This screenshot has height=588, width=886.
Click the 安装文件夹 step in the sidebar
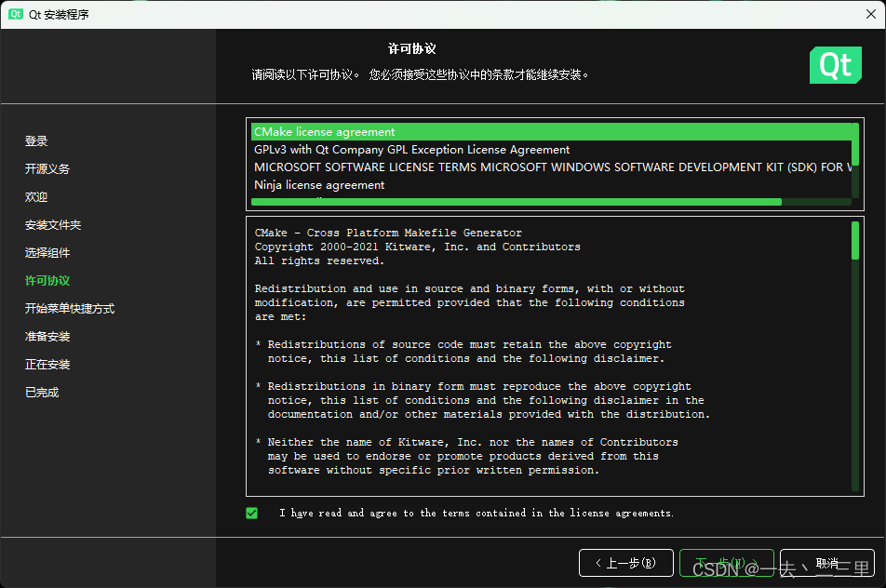click(x=53, y=225)
